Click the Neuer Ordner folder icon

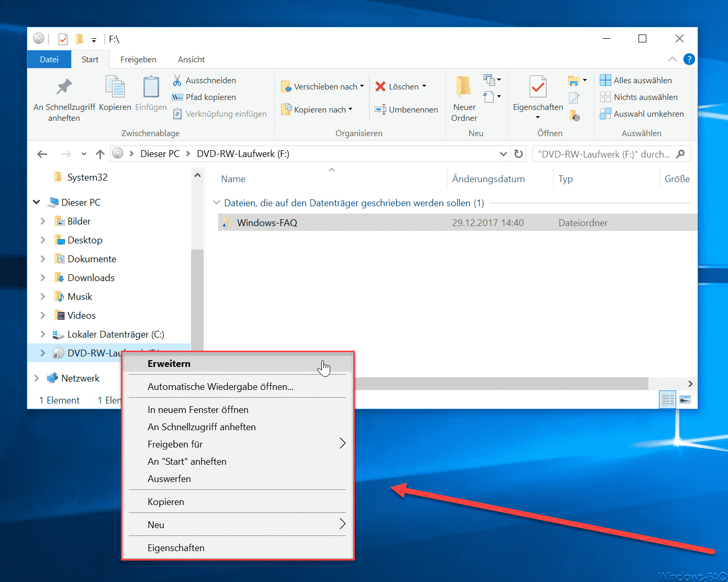click(x=463, y=87)
